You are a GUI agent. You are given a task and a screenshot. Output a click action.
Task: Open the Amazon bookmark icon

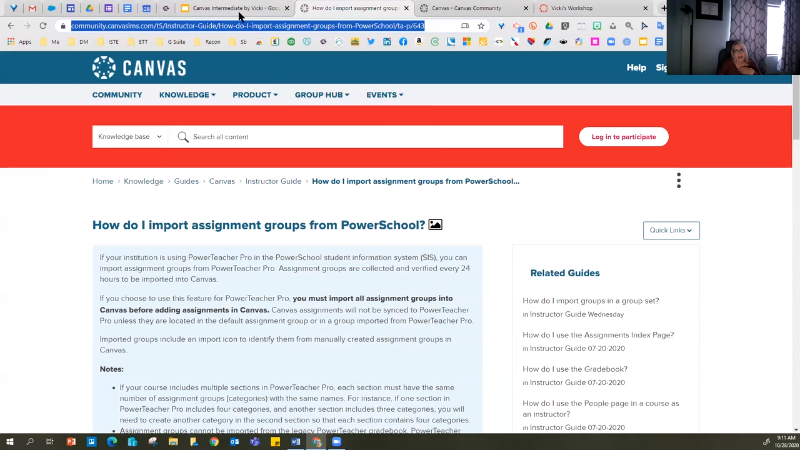(419, 42)
